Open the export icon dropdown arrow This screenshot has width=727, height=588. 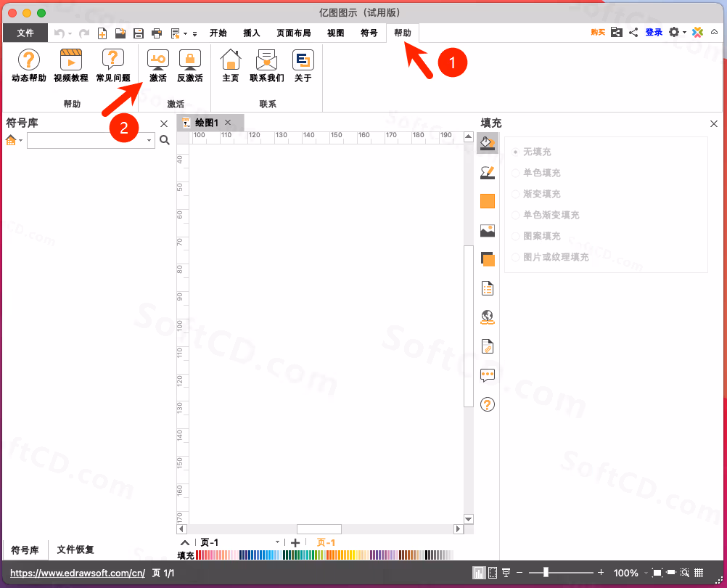click(185, 34)
